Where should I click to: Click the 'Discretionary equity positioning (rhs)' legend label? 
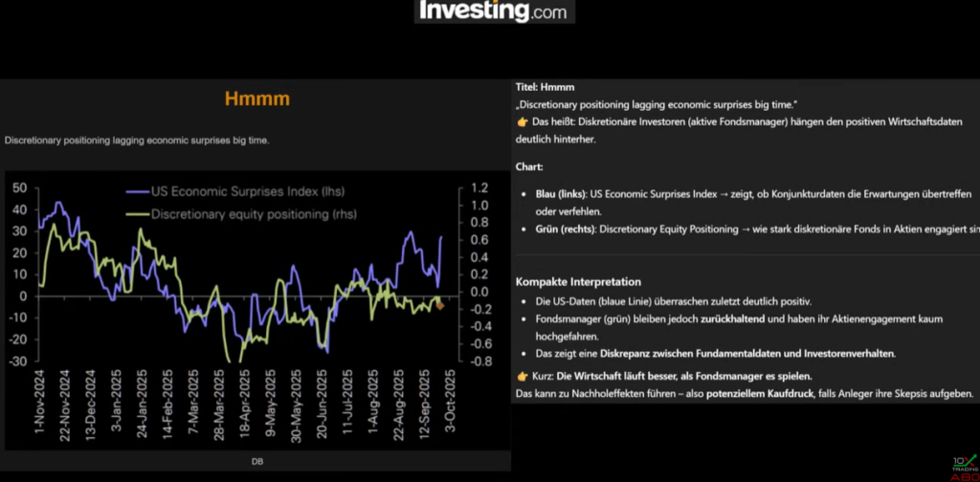point(250,211)
